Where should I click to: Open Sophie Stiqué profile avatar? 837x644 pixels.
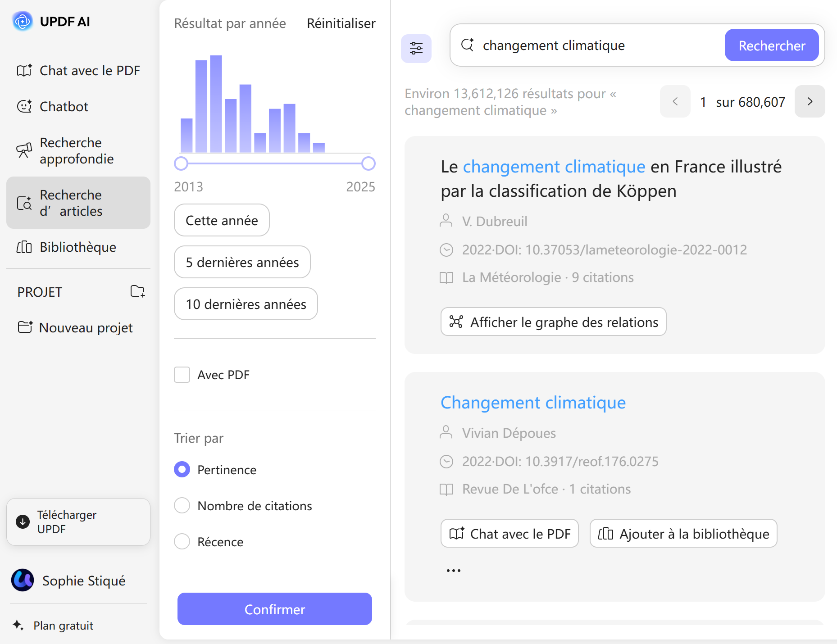pos(23,580)
